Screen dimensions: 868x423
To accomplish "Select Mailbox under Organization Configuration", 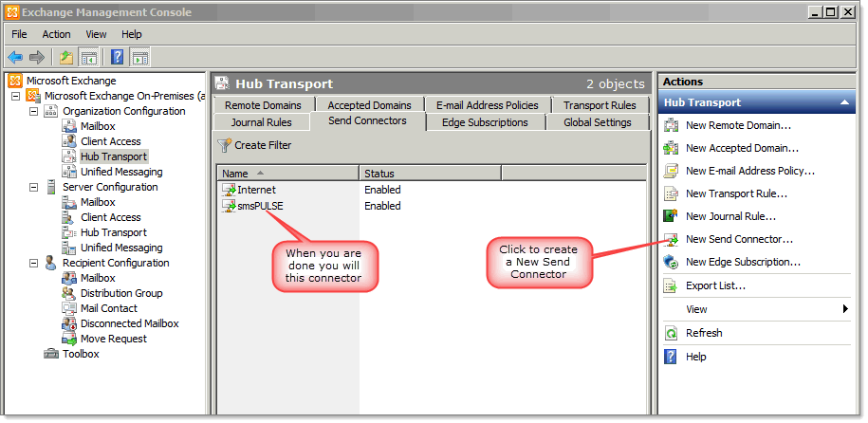I will pyautogui.click(x=98, y=126).
